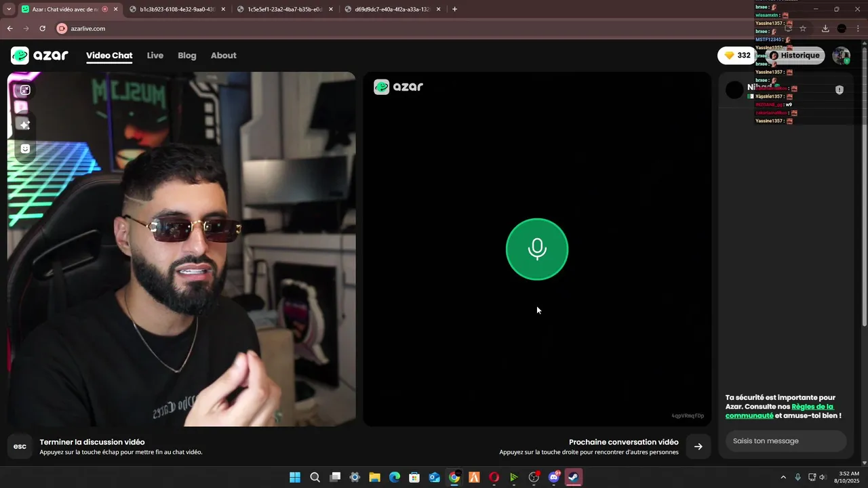Open the report shield icon beside Nihad
The image size is (868, 488).
tap(840, 89)
